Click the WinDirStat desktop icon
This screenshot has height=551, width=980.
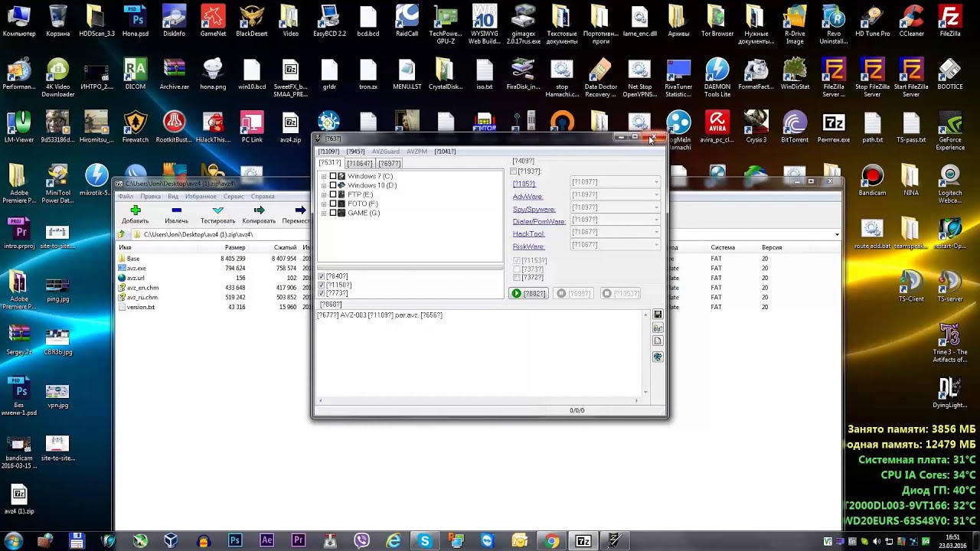pos(795,75)
